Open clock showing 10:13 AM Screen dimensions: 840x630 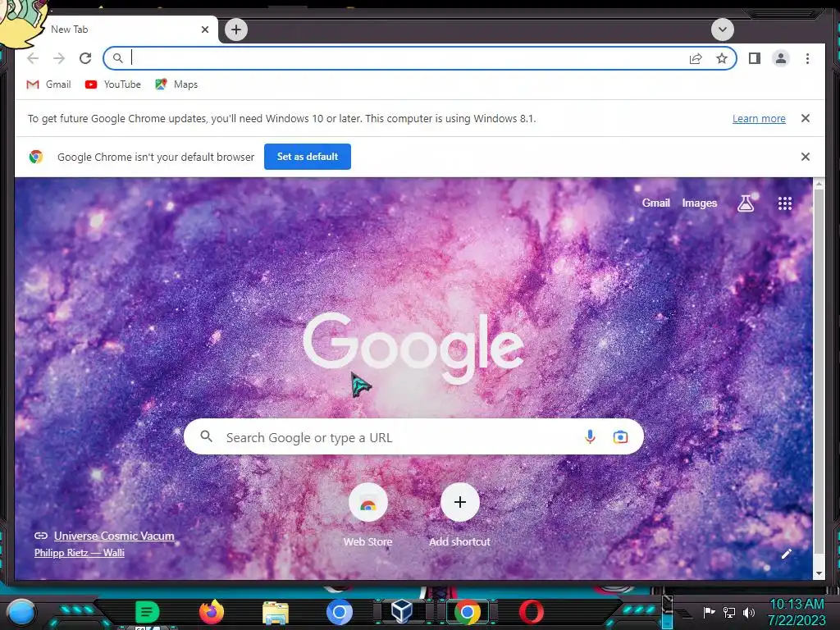coord(797,612)
